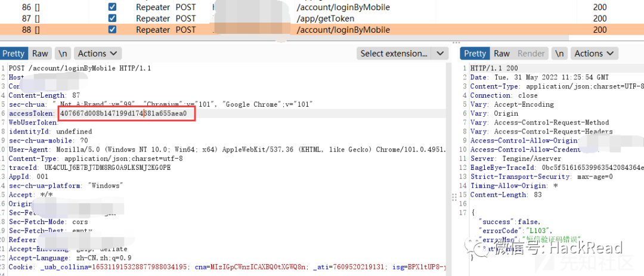Click the Repeater cell in row 86
Image resolution: width=644 pixels, height=276 pixels.
click(x=153, y=7)
